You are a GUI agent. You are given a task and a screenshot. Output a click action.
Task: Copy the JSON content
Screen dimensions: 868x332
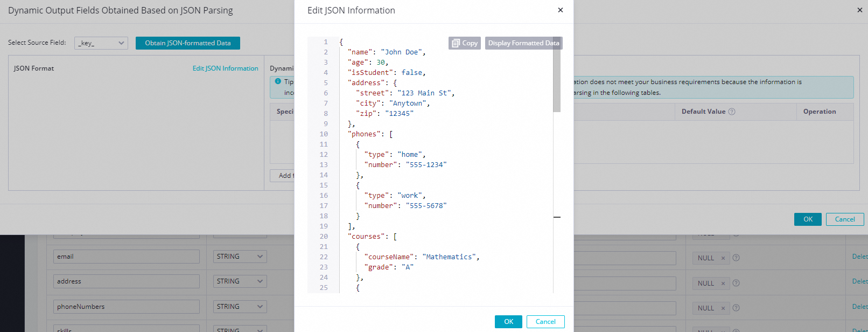click(465, 43)
